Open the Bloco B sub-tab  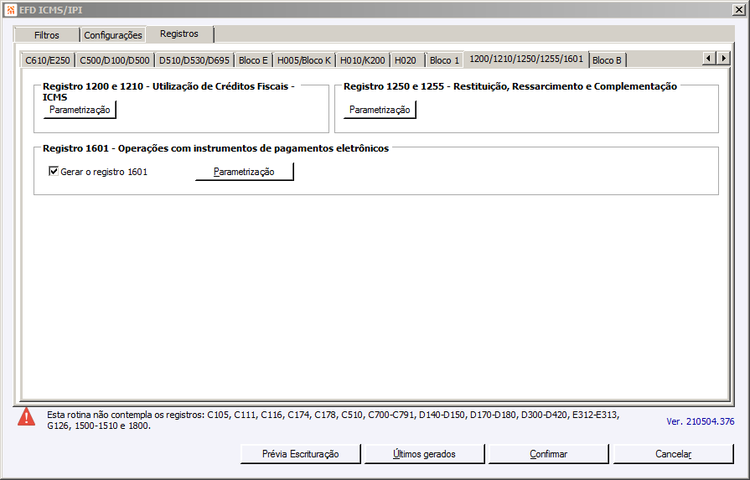tap(607, 60)
